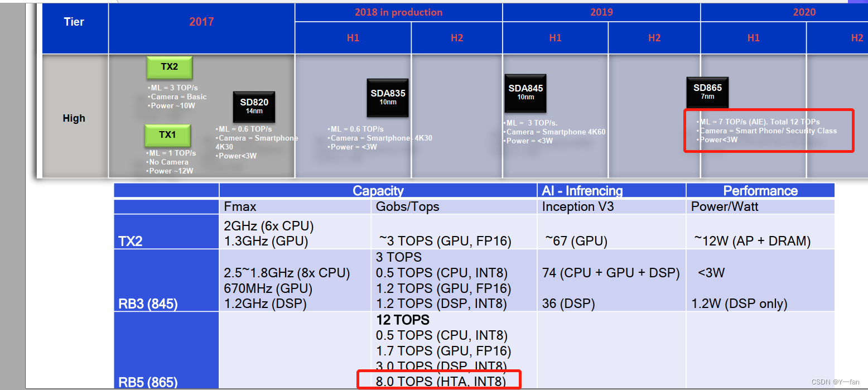Click the Performance table header
Image resolution: width=868 pixels, height=390 pixels.
[760, 191]
